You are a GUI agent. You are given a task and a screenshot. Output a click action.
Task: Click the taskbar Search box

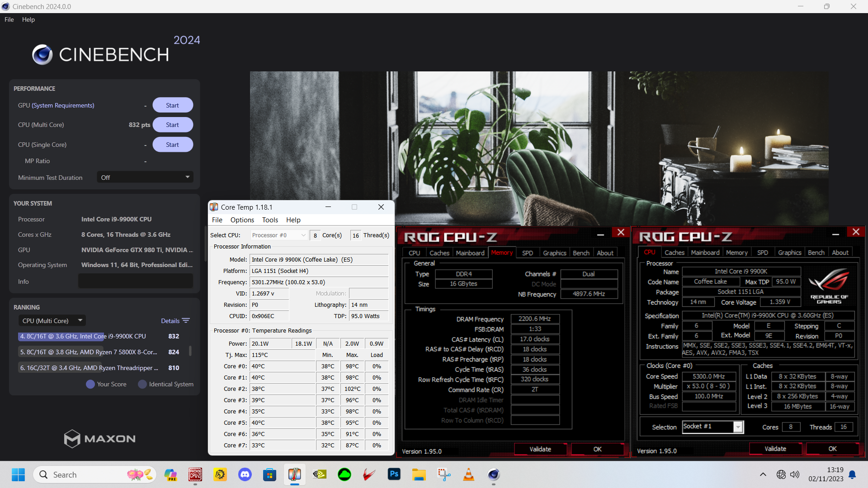click(x=94, y=474)
